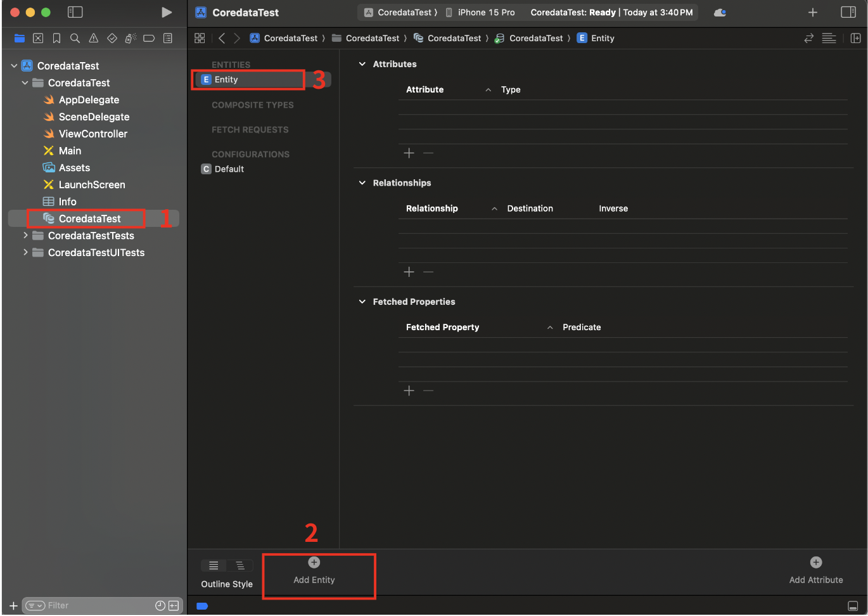Collapse the CoredataTest group folder
The height and width of the screenshot is (616, 868).
point(25,83)
